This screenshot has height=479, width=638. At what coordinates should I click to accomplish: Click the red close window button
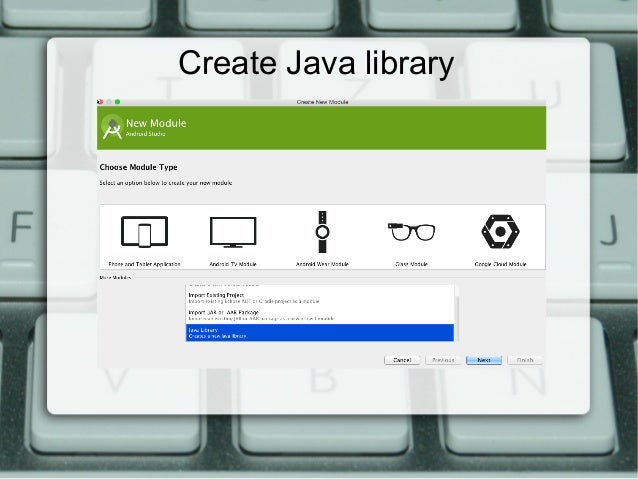[x=100, y=102]
